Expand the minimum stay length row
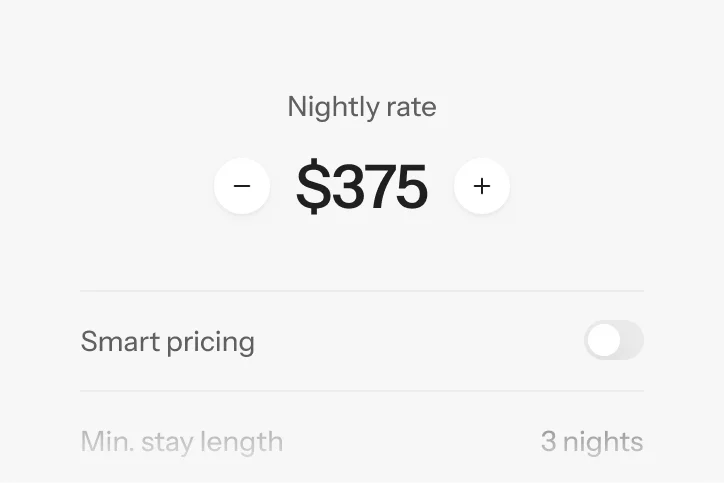The width and height of the screenshot is (724, 483). 362,441
